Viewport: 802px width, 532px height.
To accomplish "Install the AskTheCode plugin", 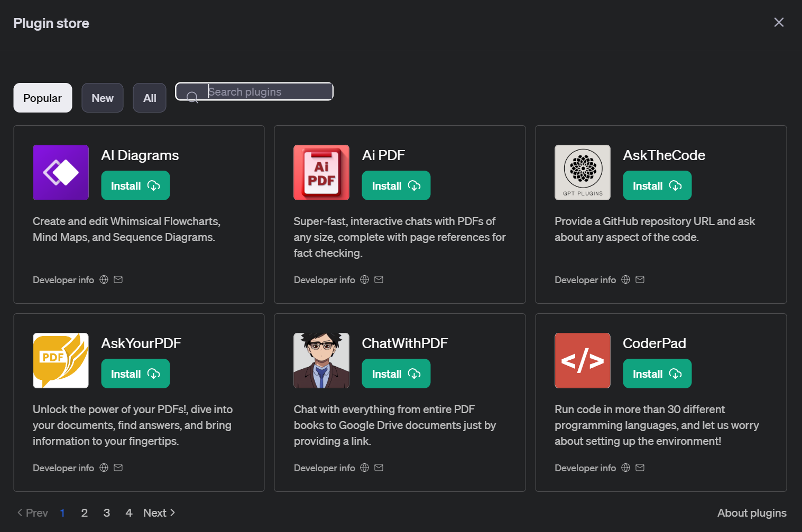I will point(657,185).
